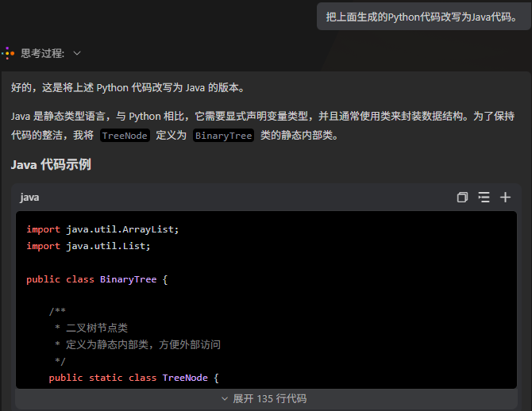Click the import java.util.ArrayList line
This screenshot has height=411, width=532.
[102, 229]
